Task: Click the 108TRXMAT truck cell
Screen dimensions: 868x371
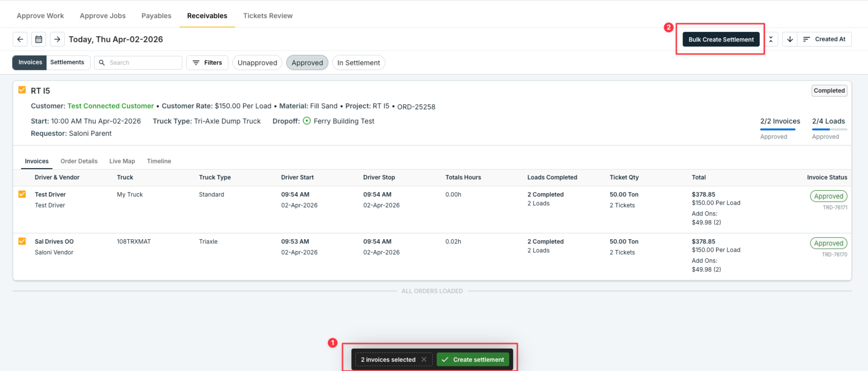Action: pos(133,241)
